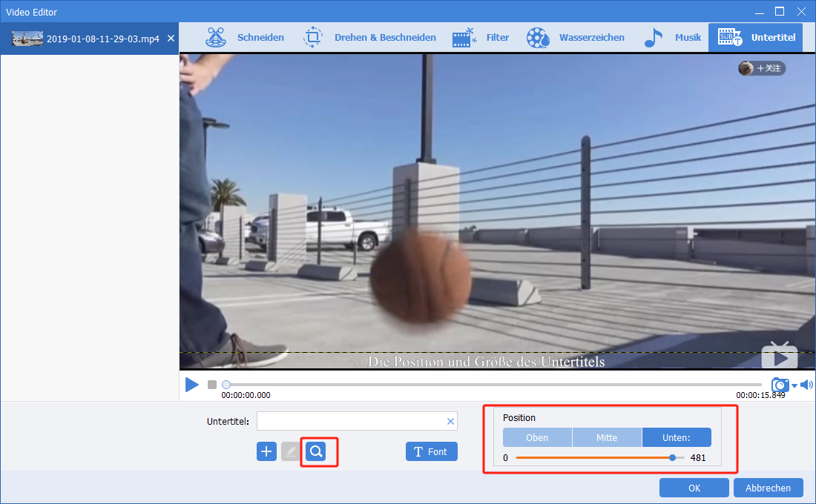816x504 pixels.
Task: Click the rotate crop icon
Action: (313, 38)
